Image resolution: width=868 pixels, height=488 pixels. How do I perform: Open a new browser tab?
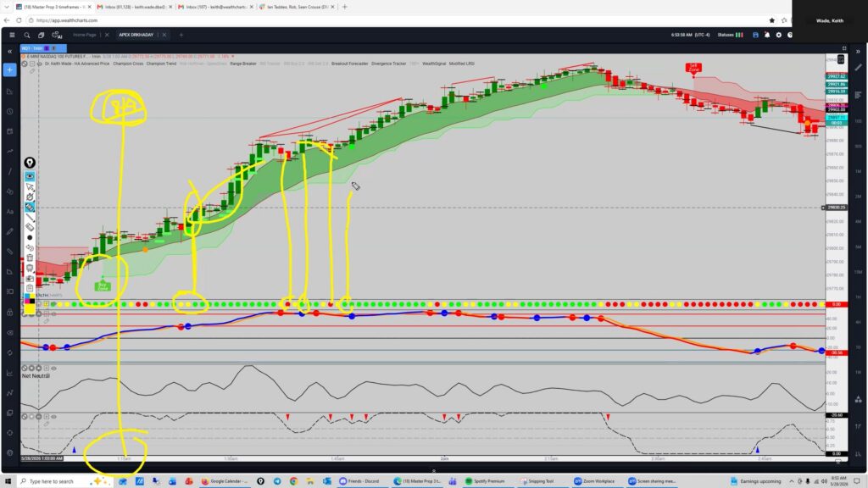(345, 7)
